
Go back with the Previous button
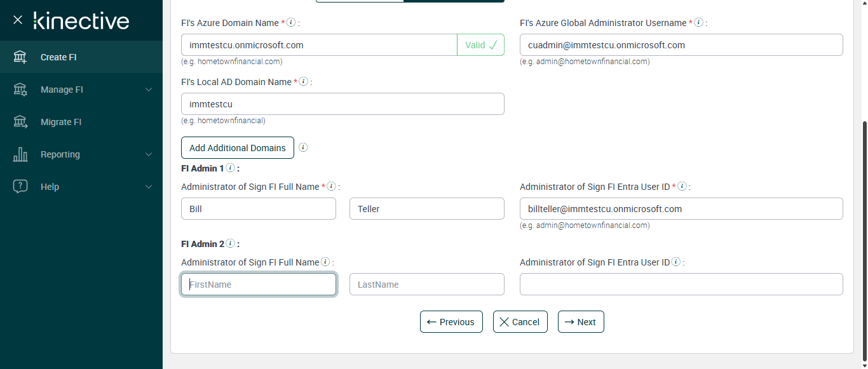[451, 322]
